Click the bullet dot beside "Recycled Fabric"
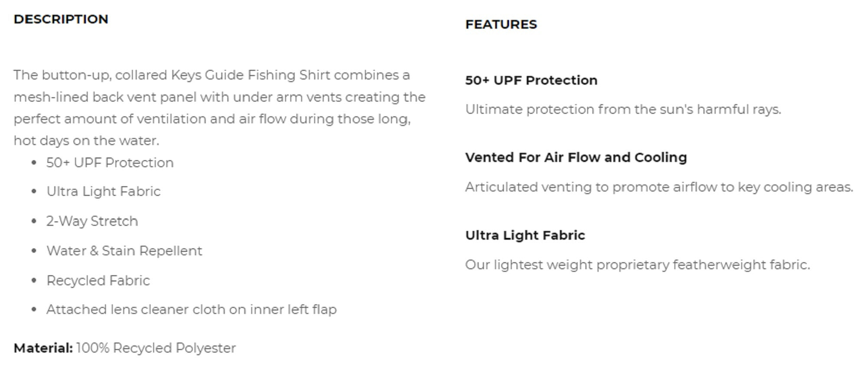The width and height of the screenshot is (868, 376). coord(34,280)
